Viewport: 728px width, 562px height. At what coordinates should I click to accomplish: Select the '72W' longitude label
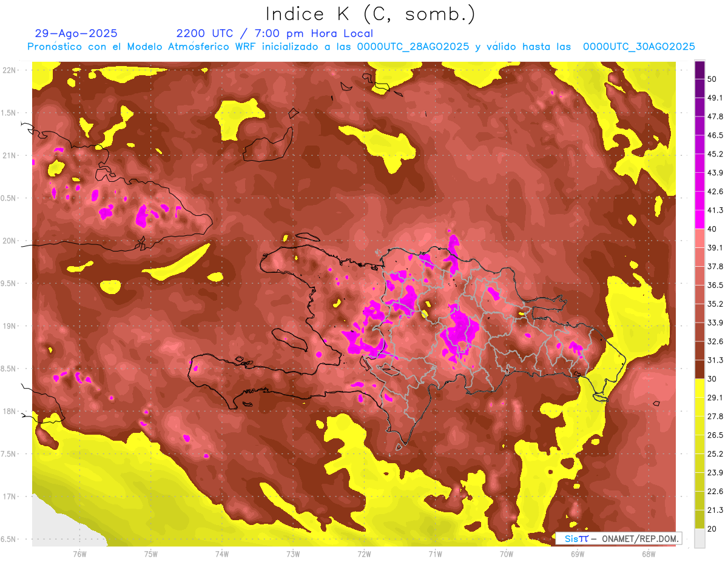point(364,554)
